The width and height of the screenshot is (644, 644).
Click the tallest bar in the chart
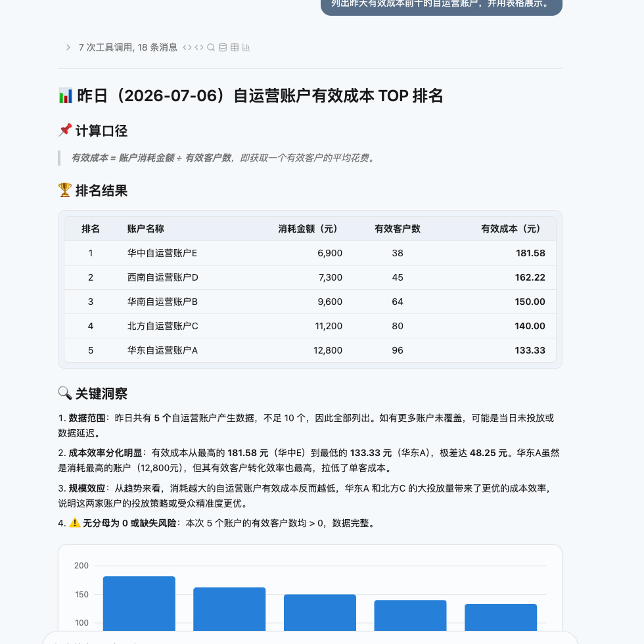139,603
